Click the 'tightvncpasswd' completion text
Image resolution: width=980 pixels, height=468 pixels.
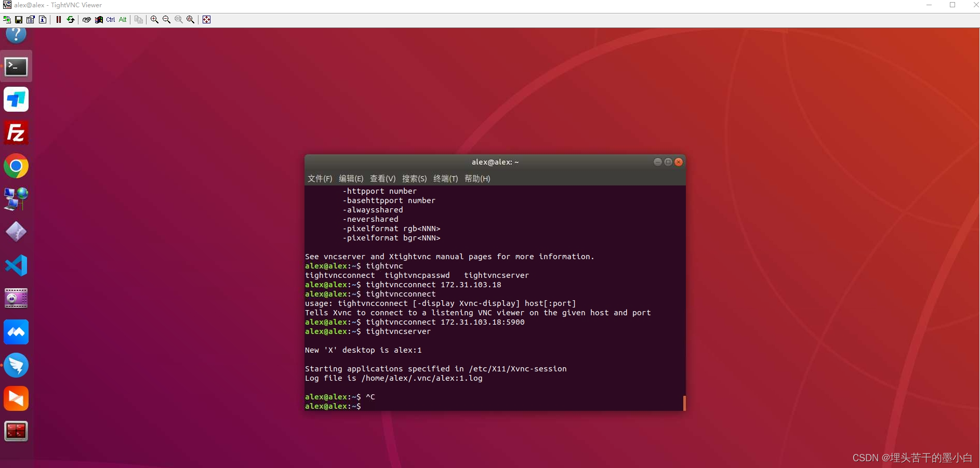[417, 275]
